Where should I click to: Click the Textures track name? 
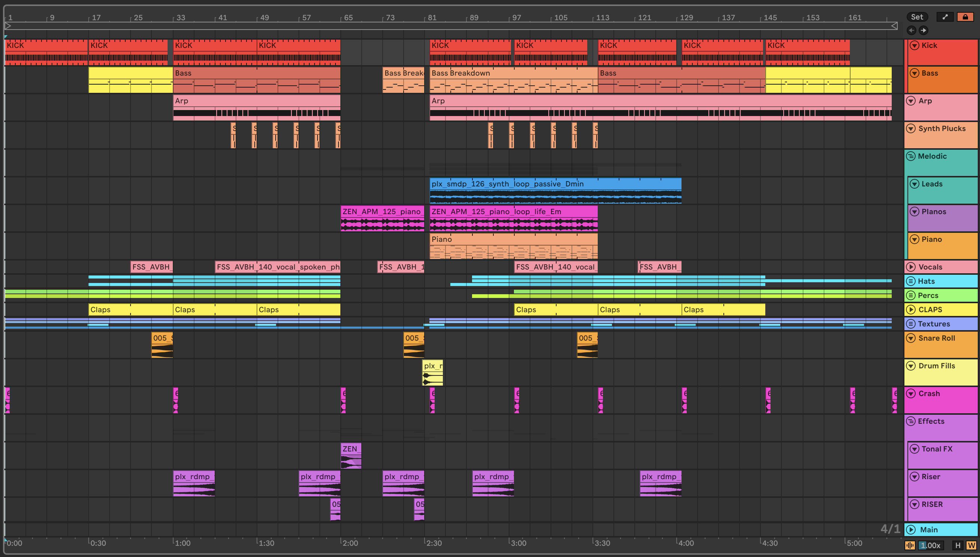point(934,324)
